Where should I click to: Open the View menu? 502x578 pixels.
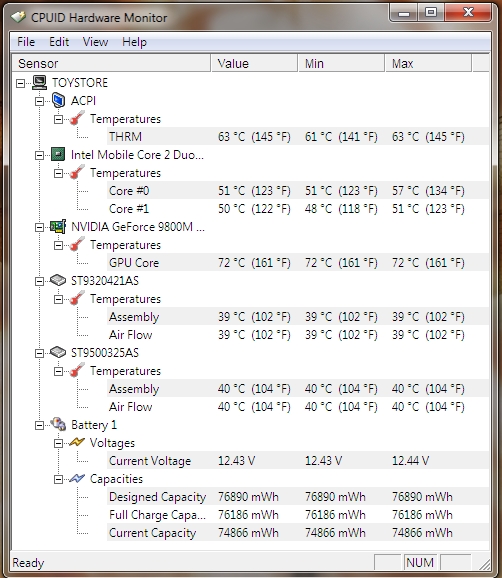tap(95, 42)
